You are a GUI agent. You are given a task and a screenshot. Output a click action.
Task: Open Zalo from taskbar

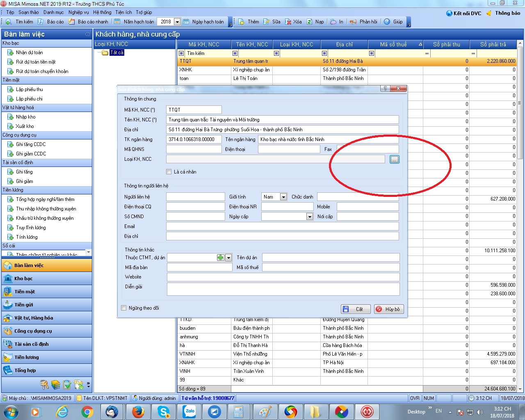190,411
